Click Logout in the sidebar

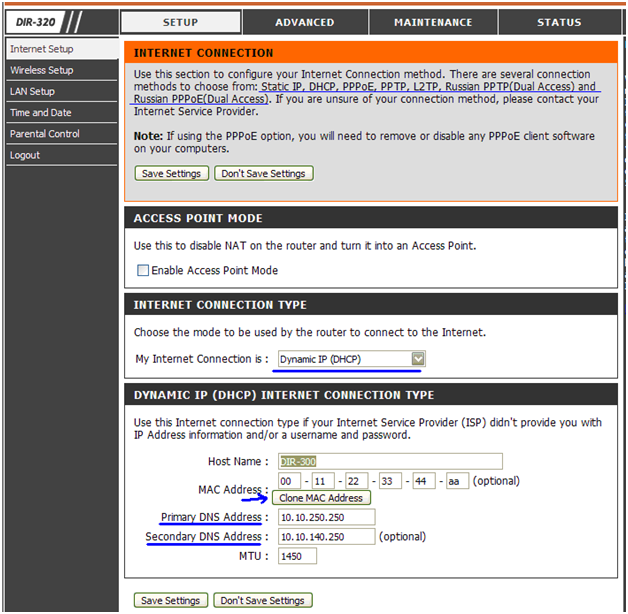tap(25, 155)
